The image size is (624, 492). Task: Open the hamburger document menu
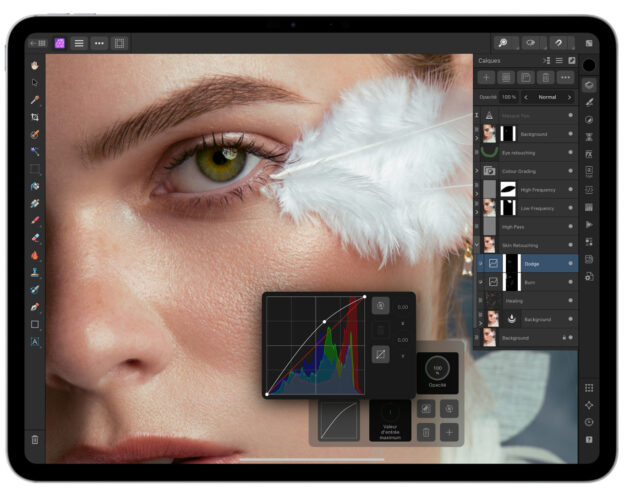tap(79, 44)
